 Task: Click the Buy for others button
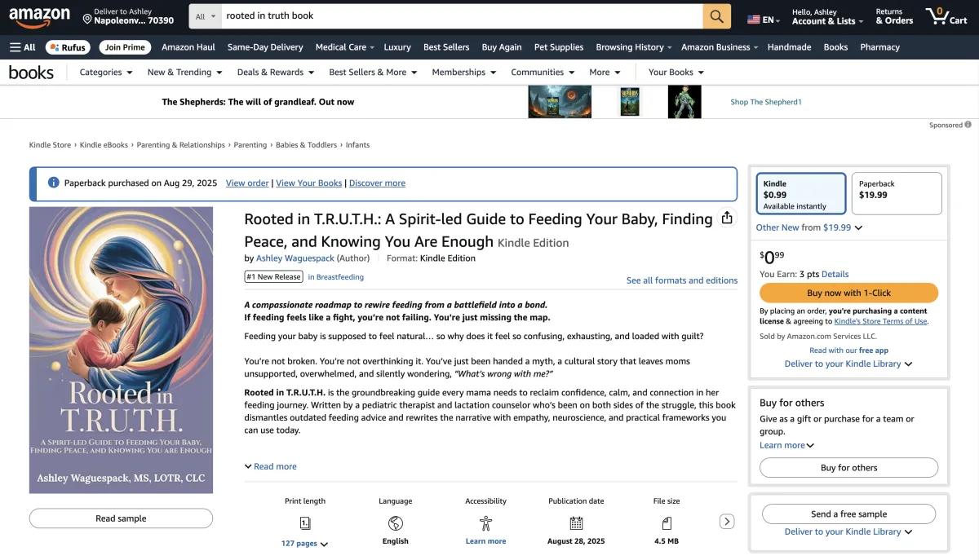pyautogui.click(x=848, y=468)
